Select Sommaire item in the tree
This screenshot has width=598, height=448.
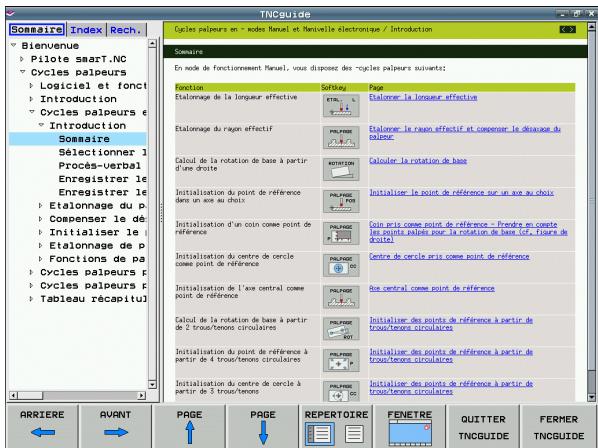coord(77,139)
